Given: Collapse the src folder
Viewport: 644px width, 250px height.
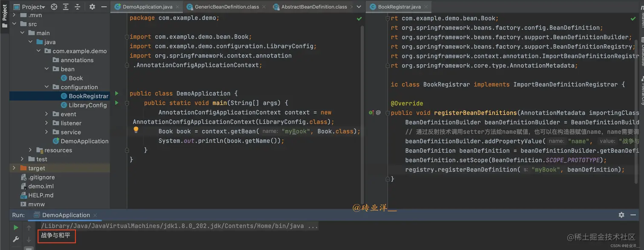Looking at the screenshot, I should (x=14, y=24).
